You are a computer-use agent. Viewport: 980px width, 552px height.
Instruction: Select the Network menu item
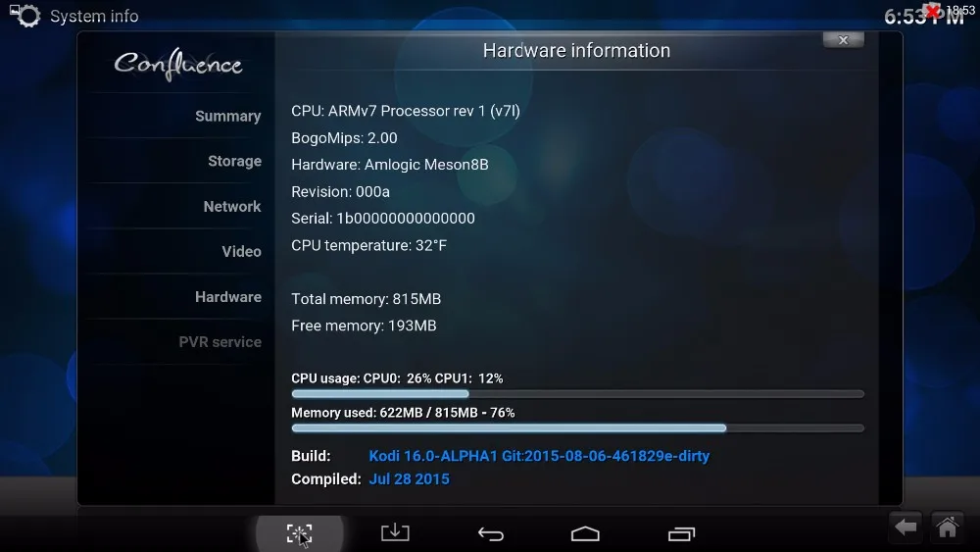[x=232, y=206]
